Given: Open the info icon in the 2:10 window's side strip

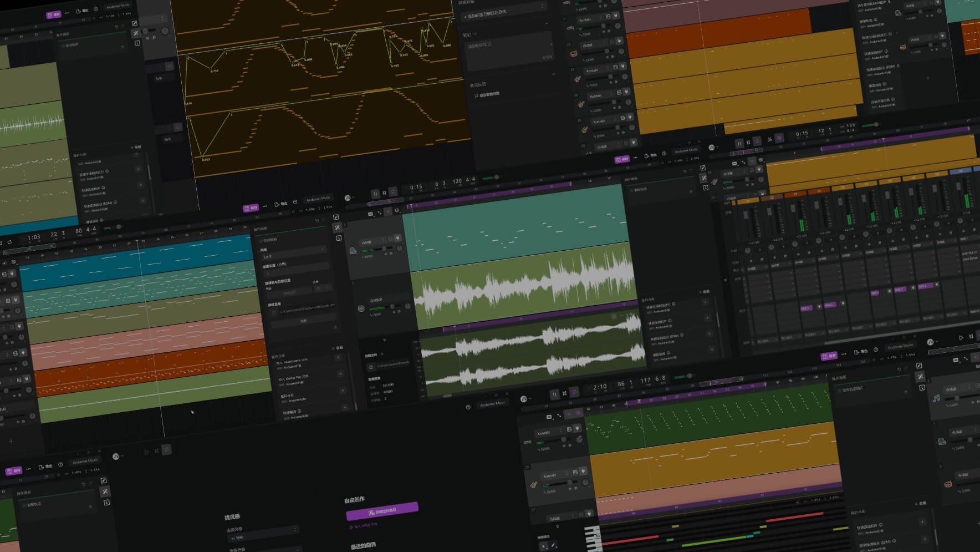Looking at the screenshot, I should click(x=922, y=387).
